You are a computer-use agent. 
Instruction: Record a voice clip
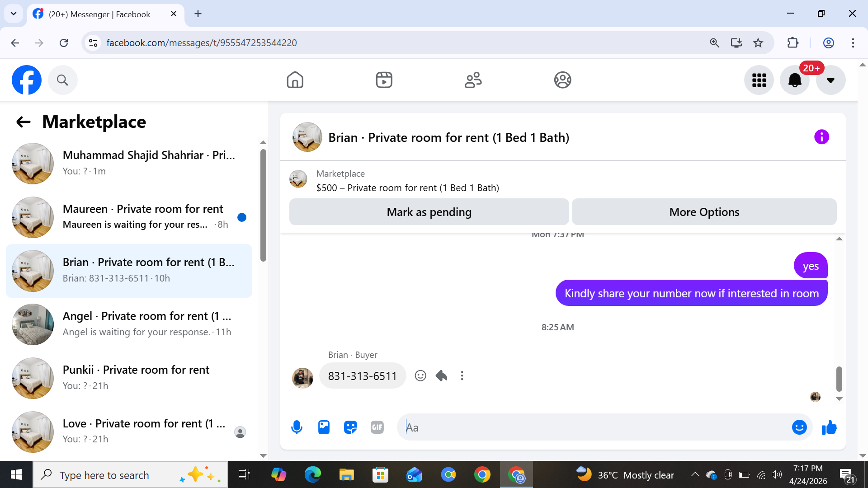(x=297, y=427)
